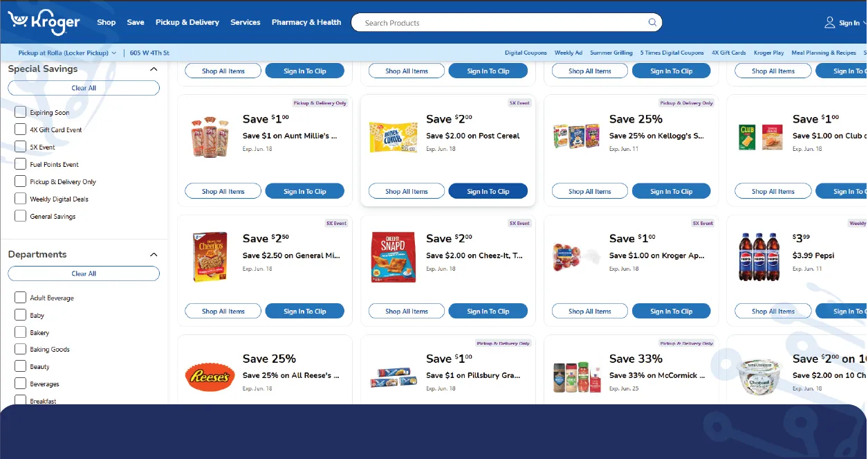This screenshot has height=459, width=868.
Task: Open the Cheerios coupon product image
Action: coord(210,256)
